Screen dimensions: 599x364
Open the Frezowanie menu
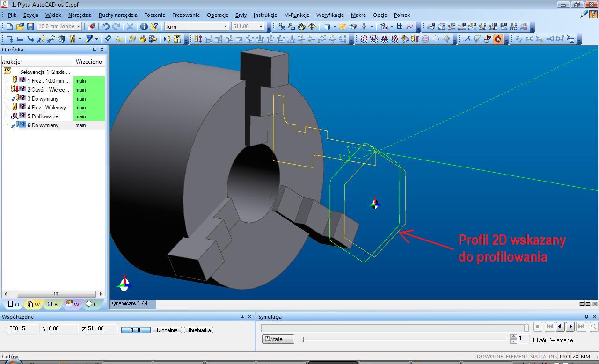pyautogui.click(x=186, y=15)
